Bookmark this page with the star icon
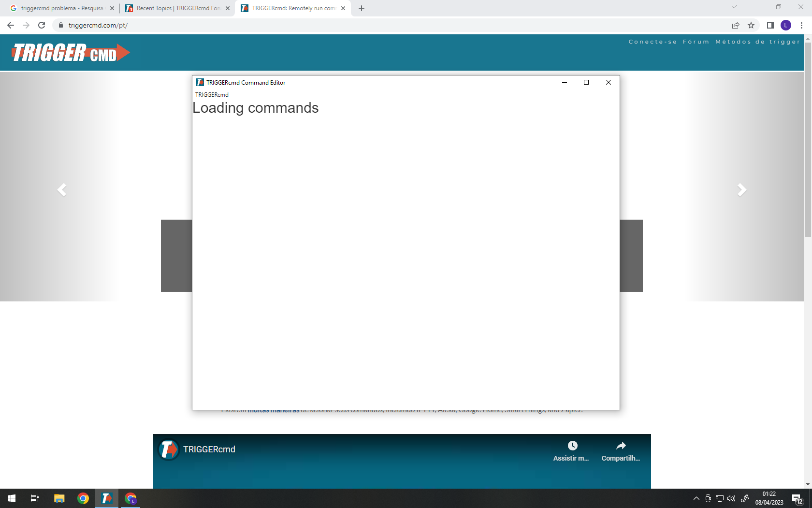 coord(751,25)
